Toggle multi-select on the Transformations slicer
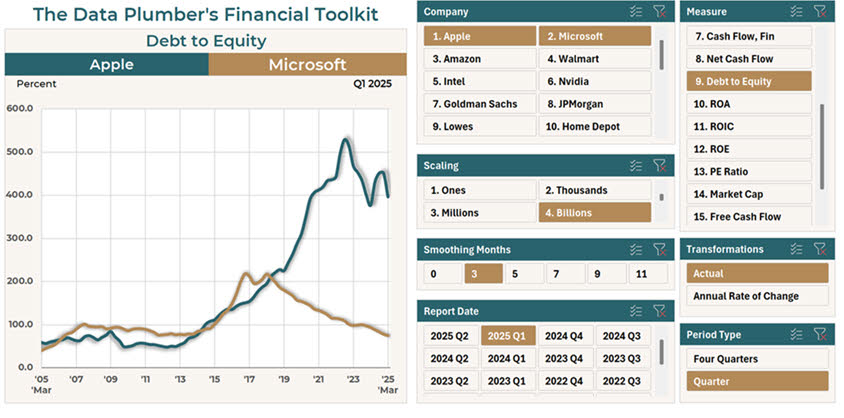 coord(796,249)
